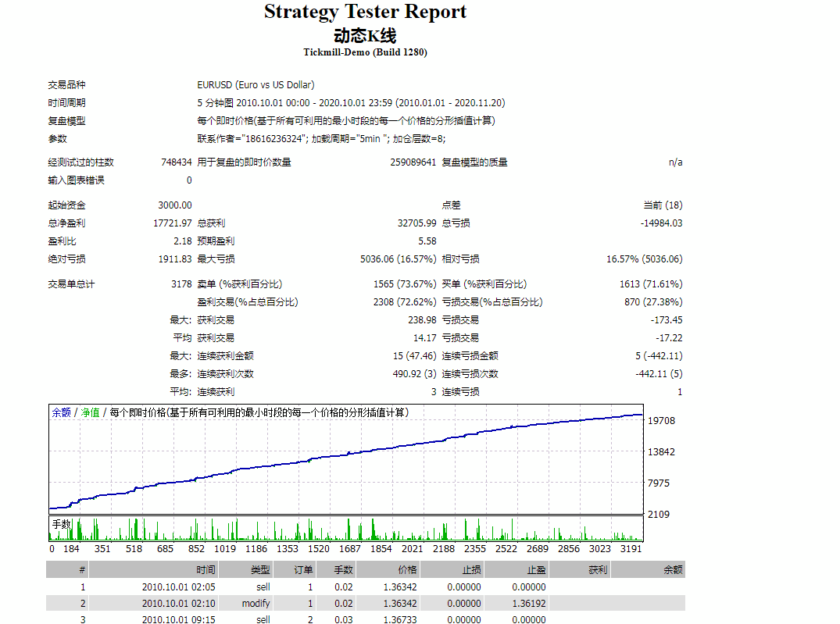840x624 pixels.
Task: Click chart y-axis label 7975
Action: click(x=659, y=483)
